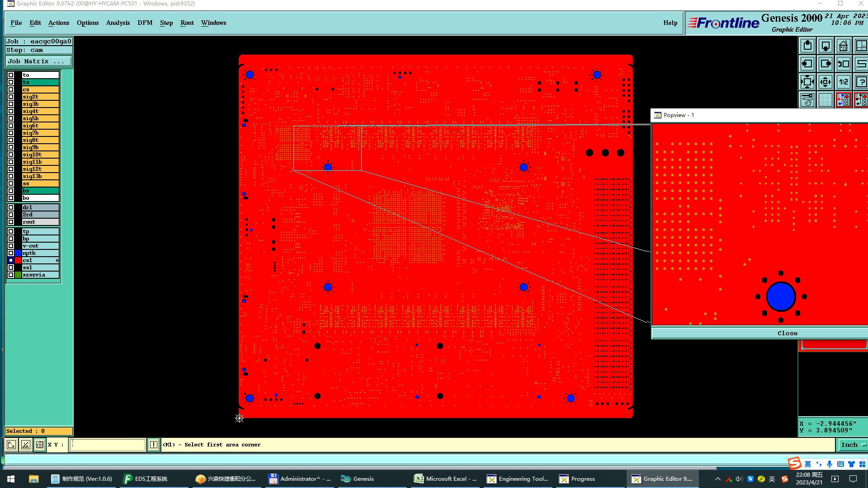Toggle the grid display icon

pos(826,100)
